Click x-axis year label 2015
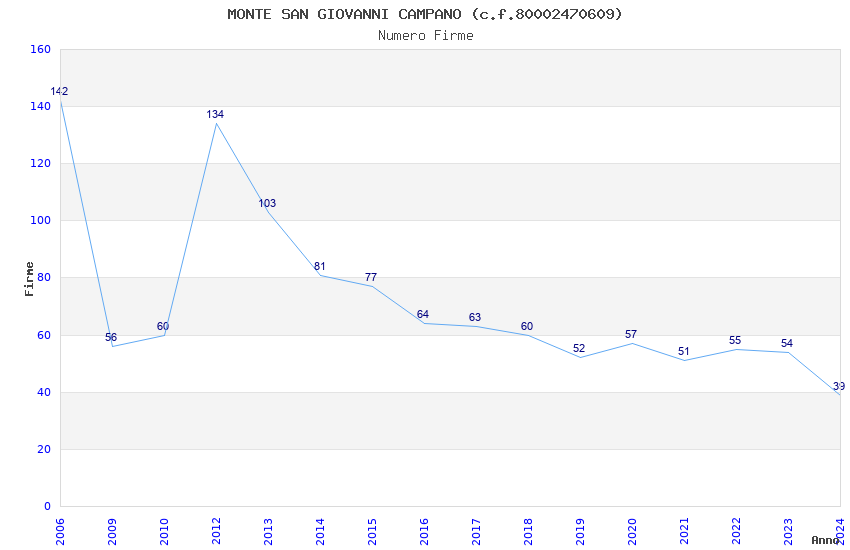850x550 pixels. (x=372, y=531)
